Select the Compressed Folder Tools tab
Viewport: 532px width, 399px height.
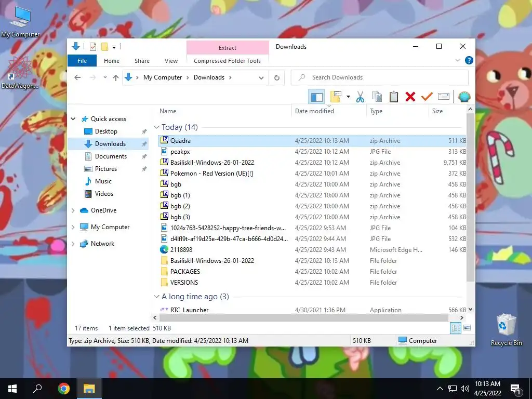228,61
